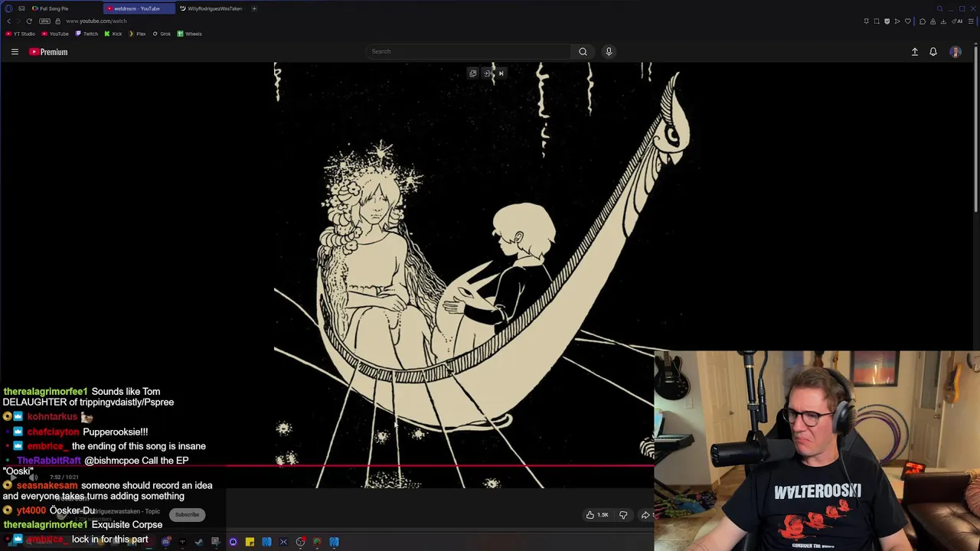Image resolution: width=980 pixels, height=551 pixels.
Task: Add page to bookmarks with heart icon
Action: click(x=908, y=21)
